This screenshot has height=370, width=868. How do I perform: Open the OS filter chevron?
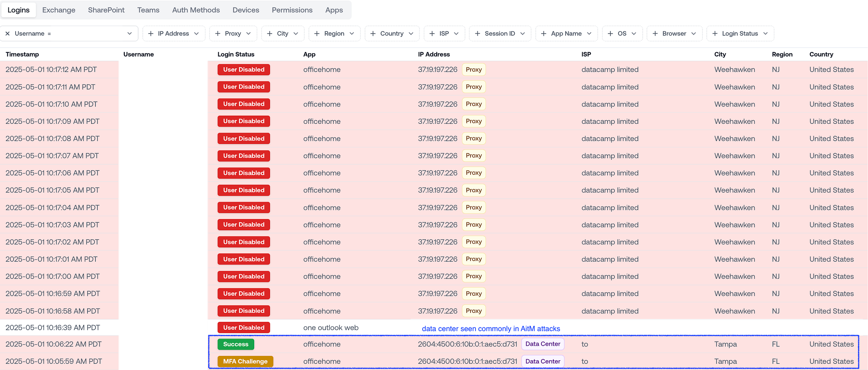tap(634, 34)
